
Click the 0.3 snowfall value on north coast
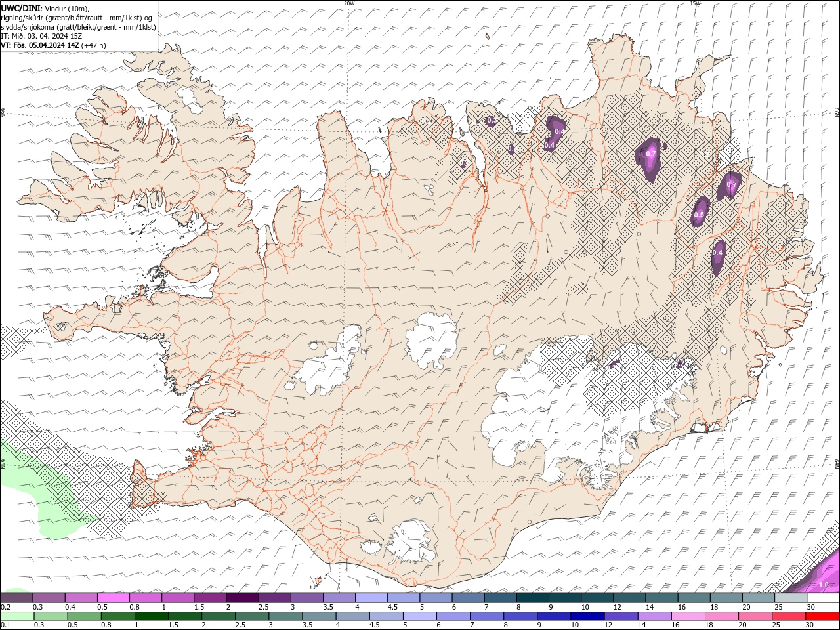coord(491,120)
